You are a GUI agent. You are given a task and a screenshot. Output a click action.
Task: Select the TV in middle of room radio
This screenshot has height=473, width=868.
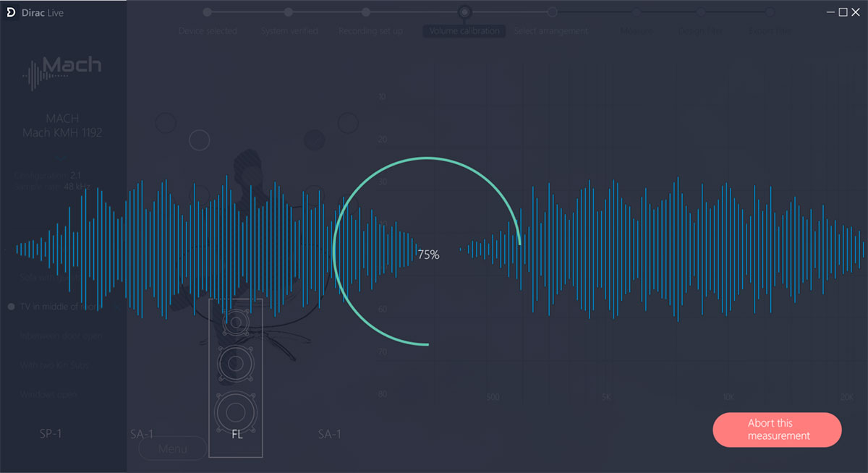pos(12,307)
